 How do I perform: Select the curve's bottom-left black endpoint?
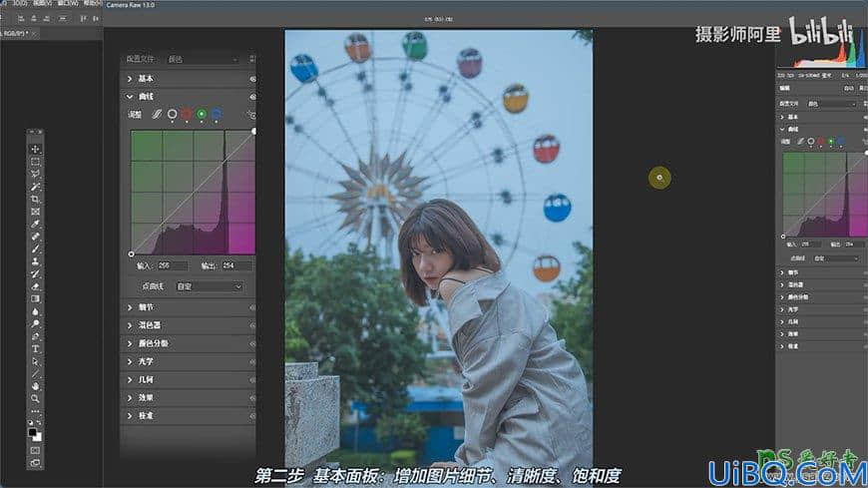(x=131, y=254)
